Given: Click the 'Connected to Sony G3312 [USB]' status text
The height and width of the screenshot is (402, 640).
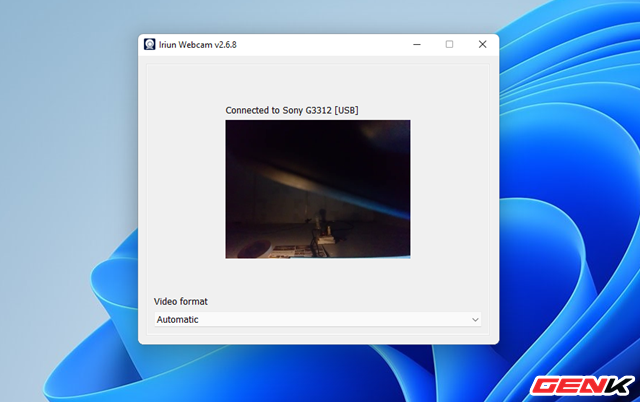Looking at the screenshot, I should tap(292, 110).
